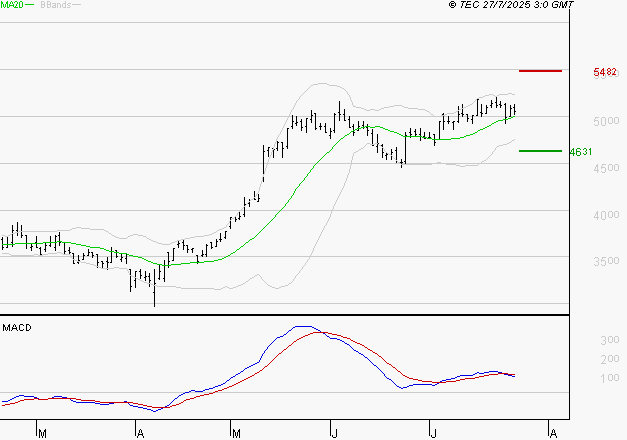Click the TEC copyright timestamp text

(512, 6)
